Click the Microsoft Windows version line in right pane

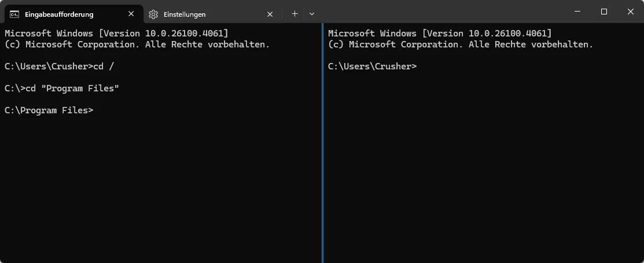(x=440, y=33)
